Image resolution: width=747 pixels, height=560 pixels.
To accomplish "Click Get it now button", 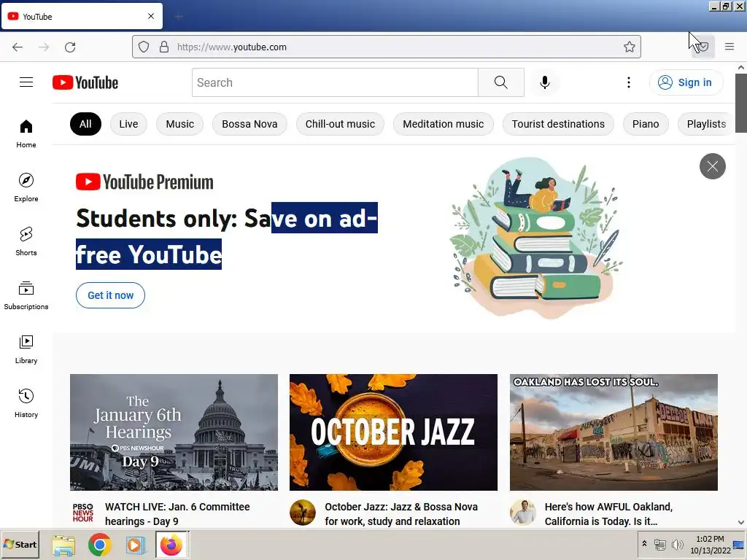I will 111,295.
